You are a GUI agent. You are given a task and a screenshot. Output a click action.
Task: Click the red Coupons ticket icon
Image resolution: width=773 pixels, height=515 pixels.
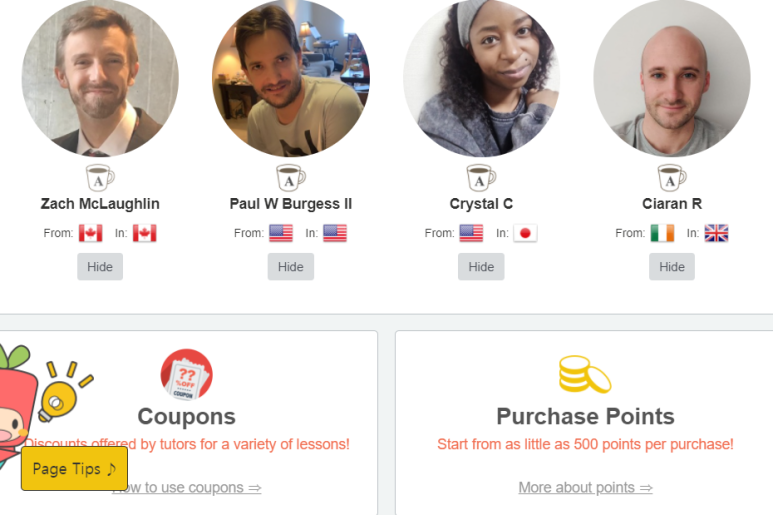pyautogui.click(x=186, y=375)
